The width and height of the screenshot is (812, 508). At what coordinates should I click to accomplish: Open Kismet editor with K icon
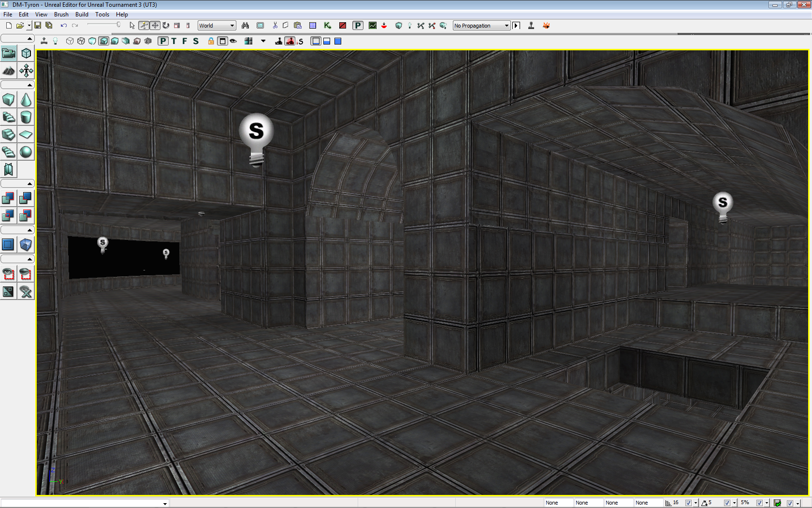point(328,26)
